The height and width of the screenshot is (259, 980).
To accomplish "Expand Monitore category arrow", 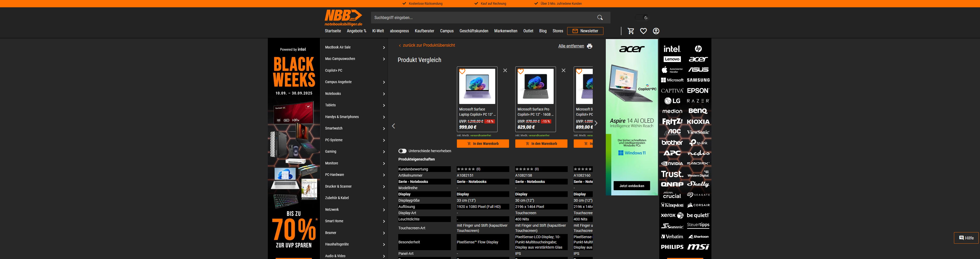I will tap(384, 164).
